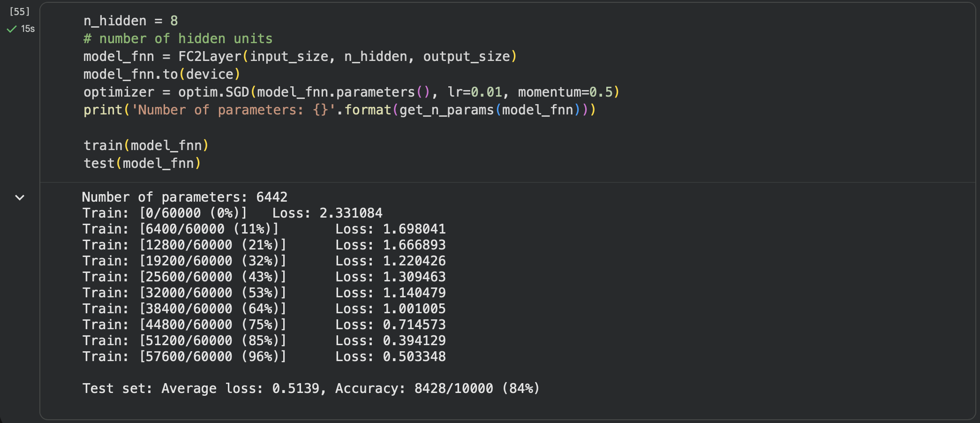
Task: Click the momentum=0.5 argument text
Action: tap(566, 92)
